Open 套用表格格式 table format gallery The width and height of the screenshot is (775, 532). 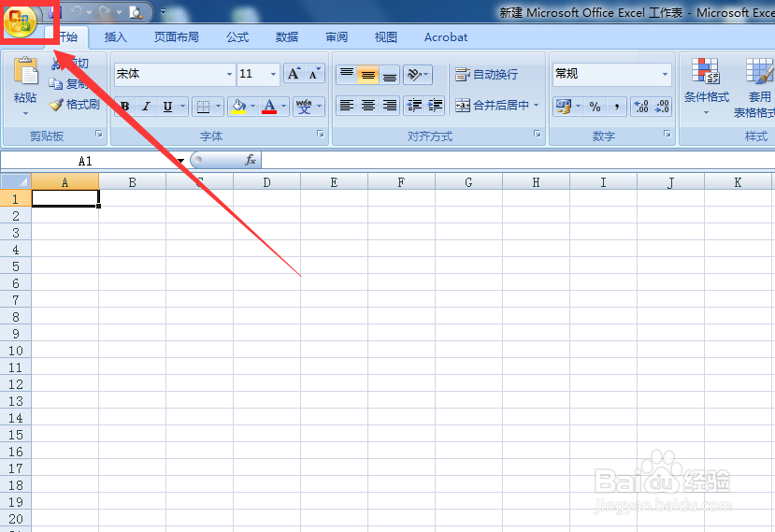click(756, 88)
